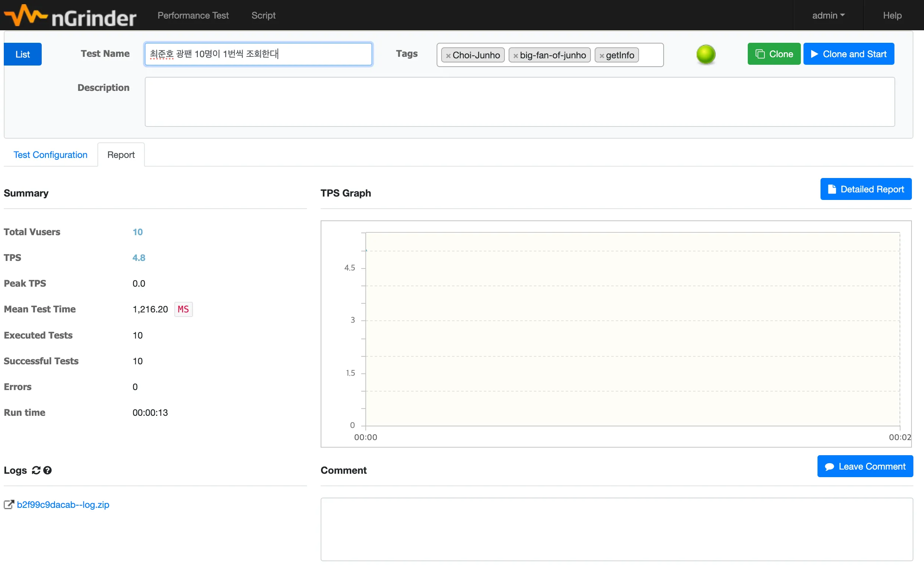Click the Logs refresh icon
The image size is (924, 565).
click(36, 470)
